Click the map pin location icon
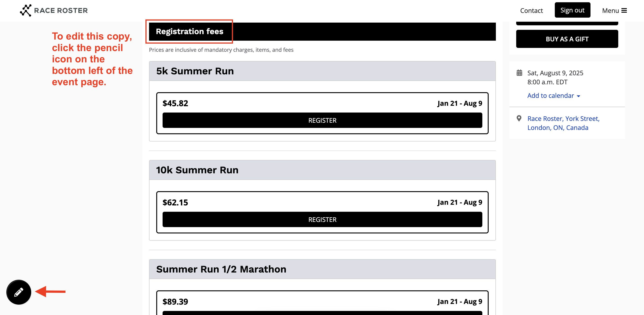 point(519,118)
